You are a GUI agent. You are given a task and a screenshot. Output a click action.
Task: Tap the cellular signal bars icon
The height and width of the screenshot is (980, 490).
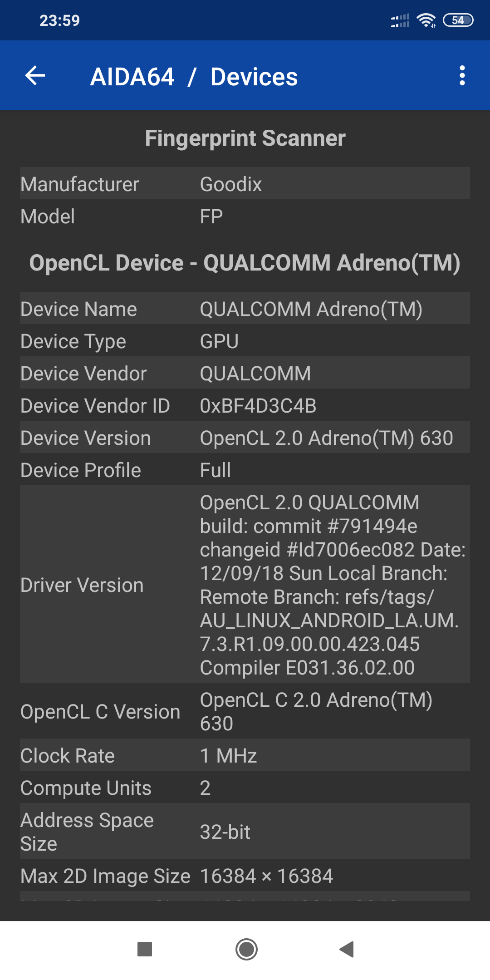[x=400, y=20]
